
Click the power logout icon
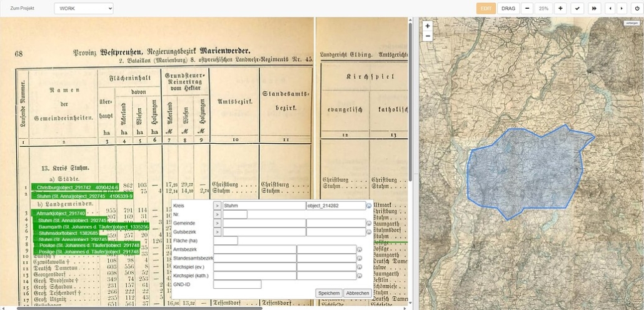click(x=636, y=9)
